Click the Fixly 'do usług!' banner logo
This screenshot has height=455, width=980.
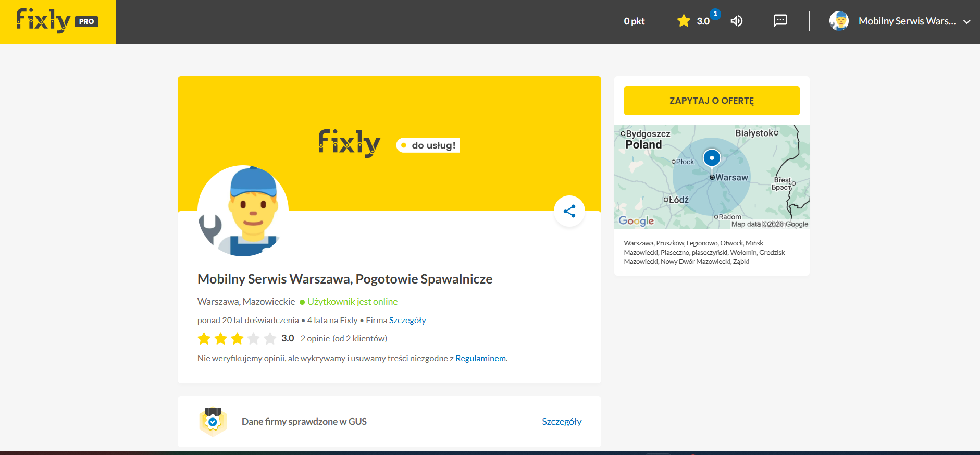389,143
